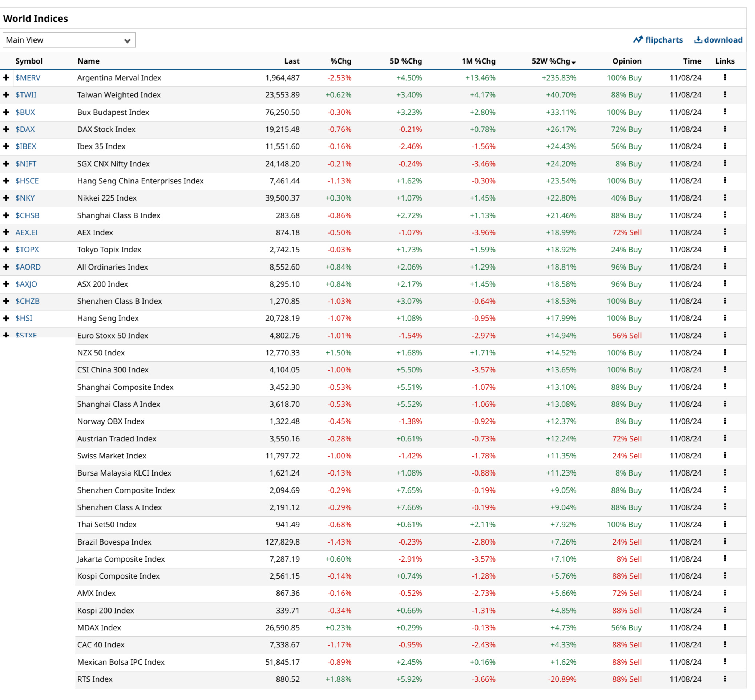Sort table by Symbol column header

click(29, 61)
